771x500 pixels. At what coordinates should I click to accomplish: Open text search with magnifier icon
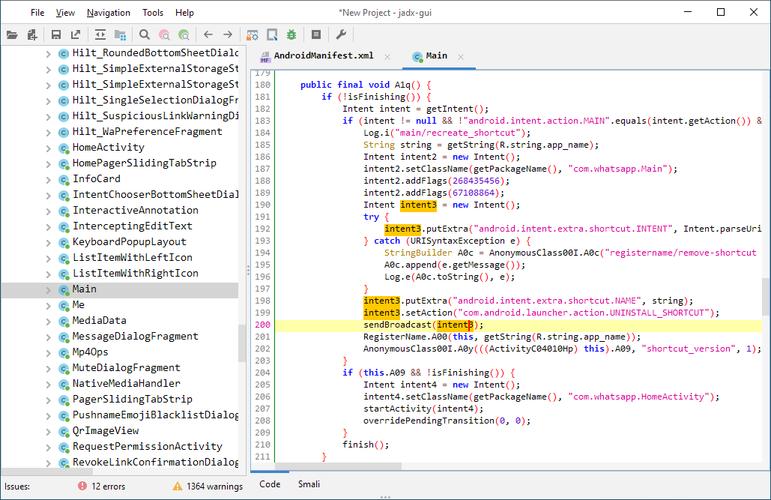(x=144, y=35)
